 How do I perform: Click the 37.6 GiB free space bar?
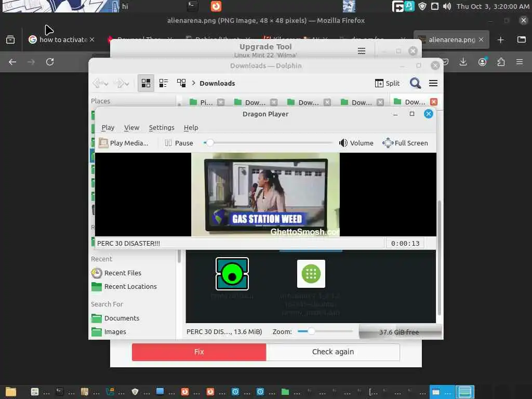(400, 332)
